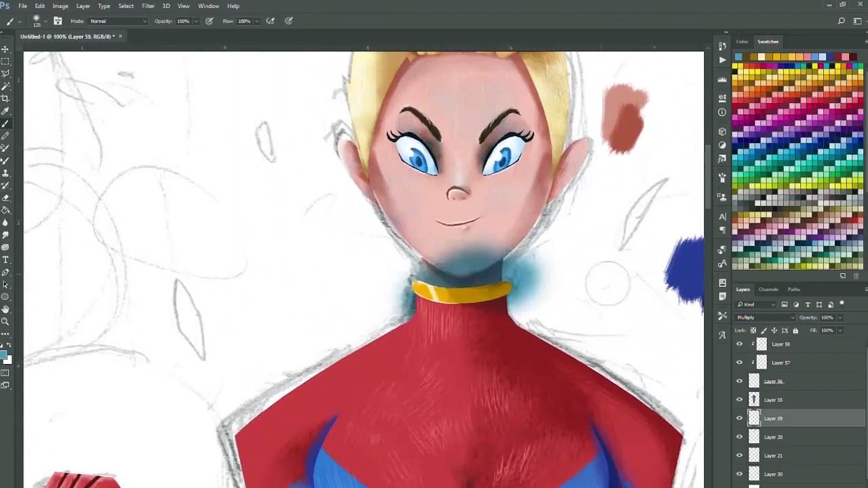Hide Layer 59 visibility eye
This screenshot has height=488, width=868.
coord(740,418)
